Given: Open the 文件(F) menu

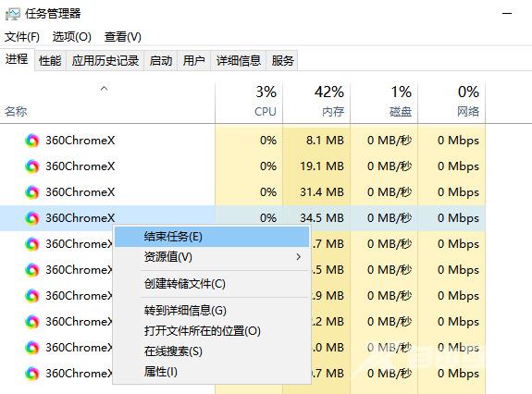Looking at the screenshot, I should point(22,37).
